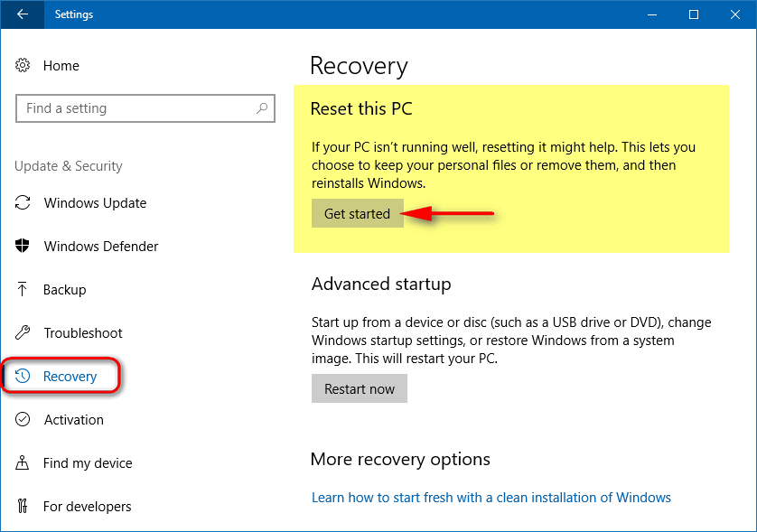This screenshot has height=532, width=757.
Task: Click the Windows Defender shield icon
Action: [23, 246]
